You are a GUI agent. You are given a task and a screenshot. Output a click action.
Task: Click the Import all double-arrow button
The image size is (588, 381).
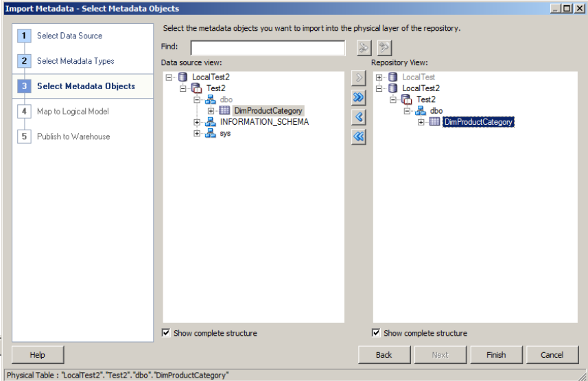[358, 97]
